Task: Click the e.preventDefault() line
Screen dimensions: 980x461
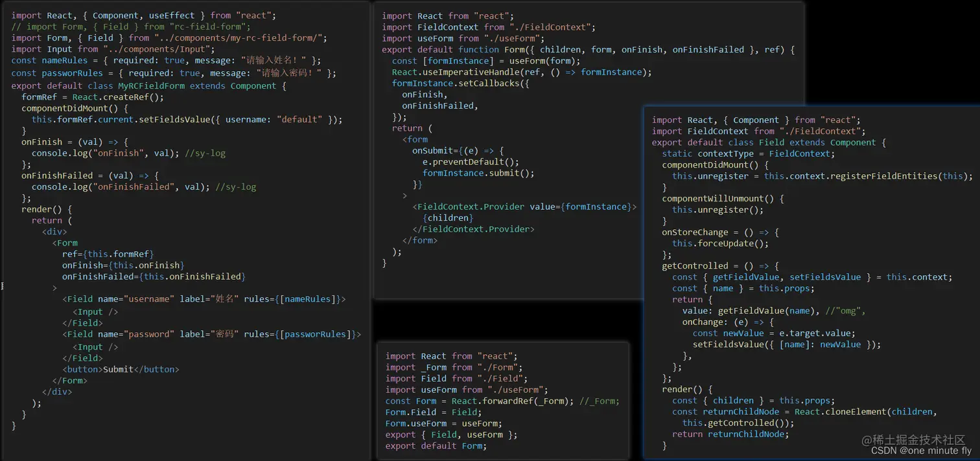Action: pyautogui.click(x=471, y=162)
